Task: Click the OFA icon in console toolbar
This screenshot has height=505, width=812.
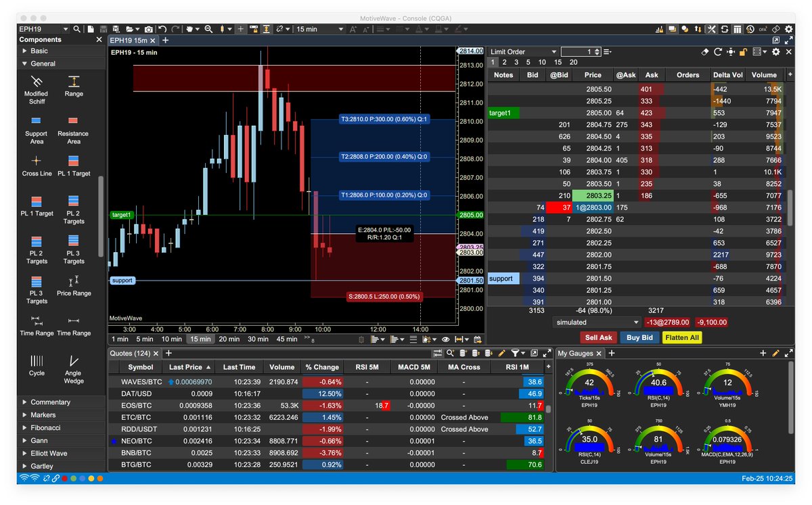Action: [763, 29]
